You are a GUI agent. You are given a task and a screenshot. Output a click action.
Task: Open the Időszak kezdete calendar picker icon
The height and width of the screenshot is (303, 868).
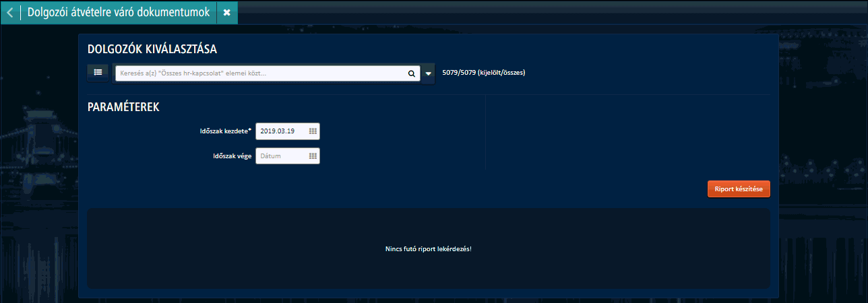coord(313,131)
